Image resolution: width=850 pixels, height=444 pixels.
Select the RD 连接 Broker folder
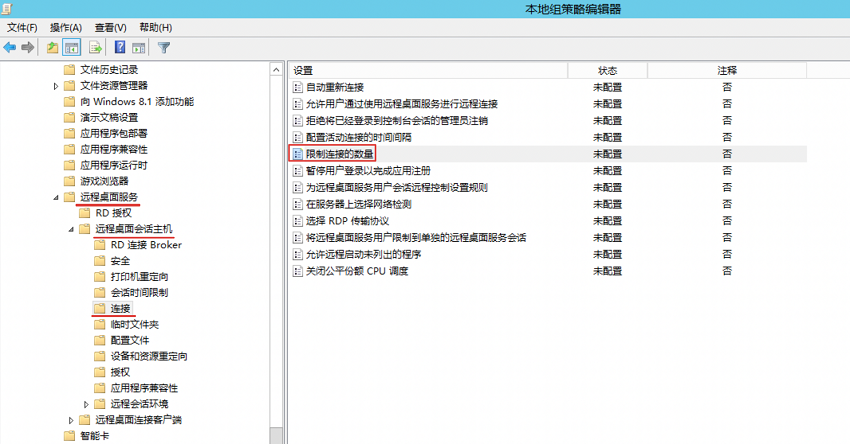pos(146,245)
